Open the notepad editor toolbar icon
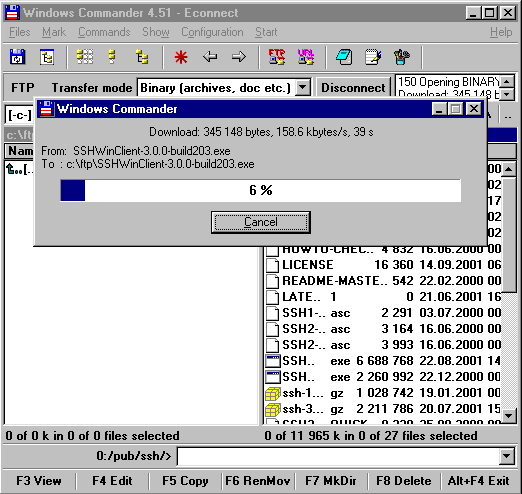 tap(373, 57)
